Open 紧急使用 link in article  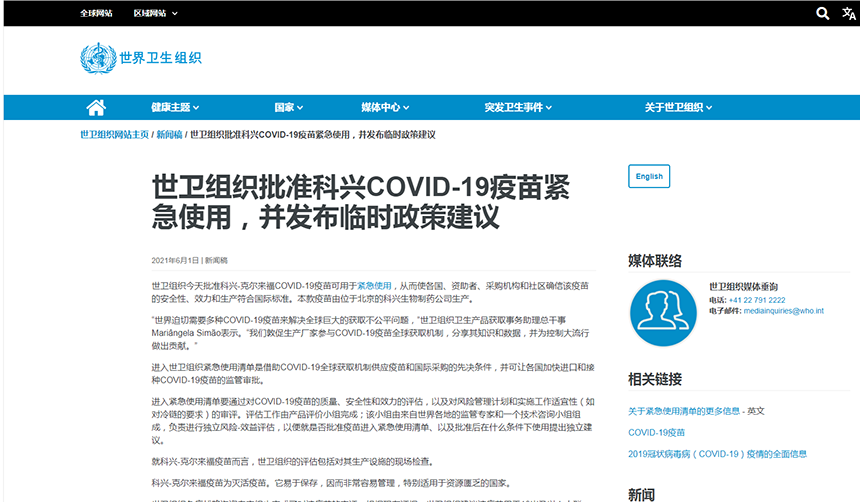click(x=374, y=286)
